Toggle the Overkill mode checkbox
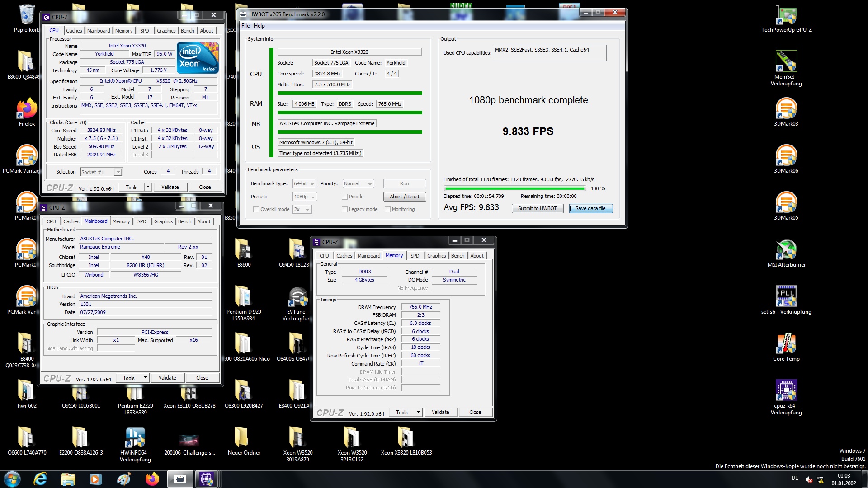 tap(256, 210)
